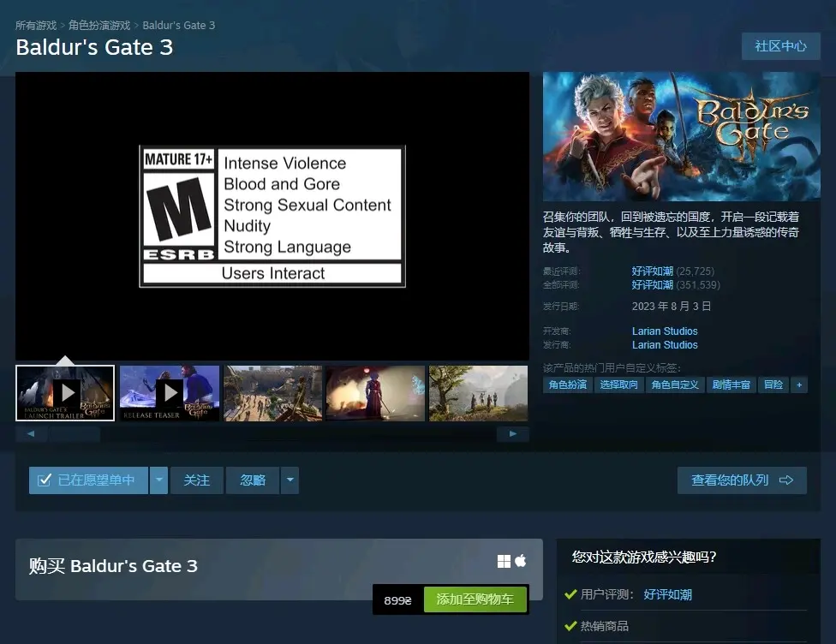Add Baldur's Gate 3 to cart (添加至购物车)
This screenshot has height=644, width=836.
coord(475,599)
